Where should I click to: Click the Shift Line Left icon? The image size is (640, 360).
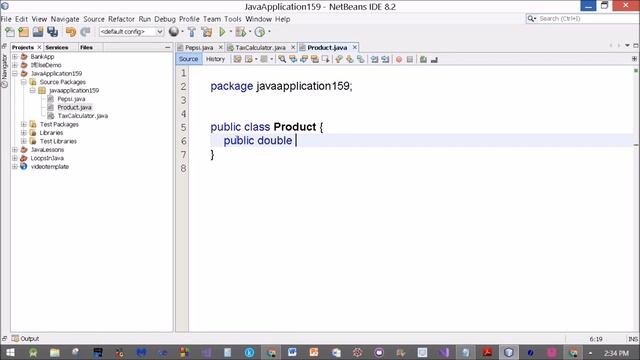coord(374,60)
